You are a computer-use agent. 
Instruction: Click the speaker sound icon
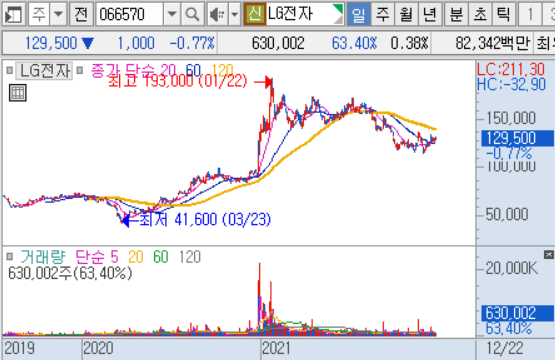point(217,15)
